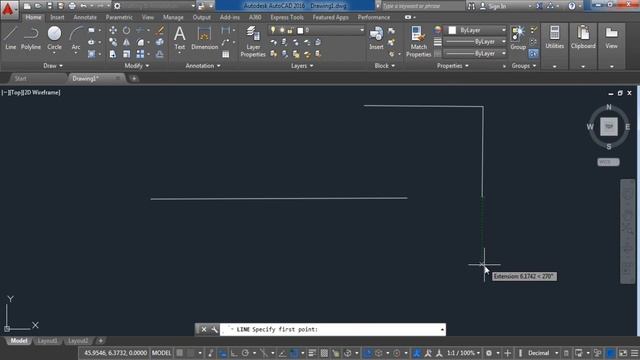Click the Copy tool in Modify panel
This screenshot has height=360, width=640.
(x=113, y=42)
